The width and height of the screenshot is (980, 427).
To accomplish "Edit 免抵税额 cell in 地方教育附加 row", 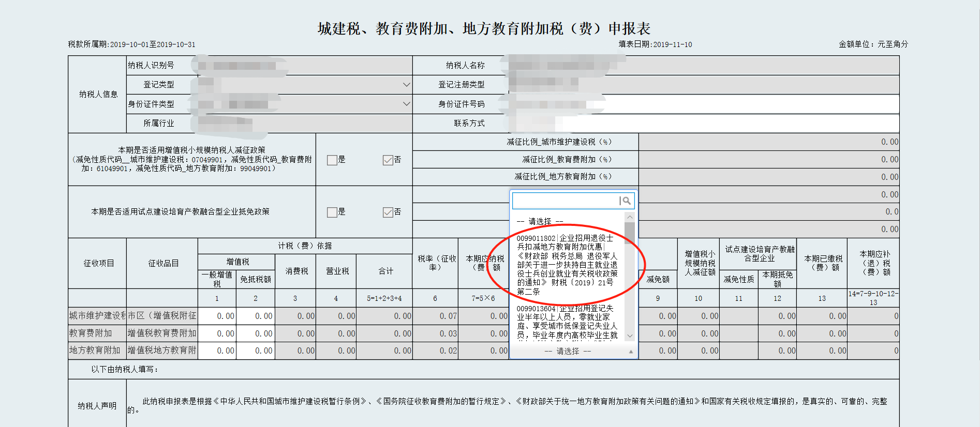I will point(256,350).
